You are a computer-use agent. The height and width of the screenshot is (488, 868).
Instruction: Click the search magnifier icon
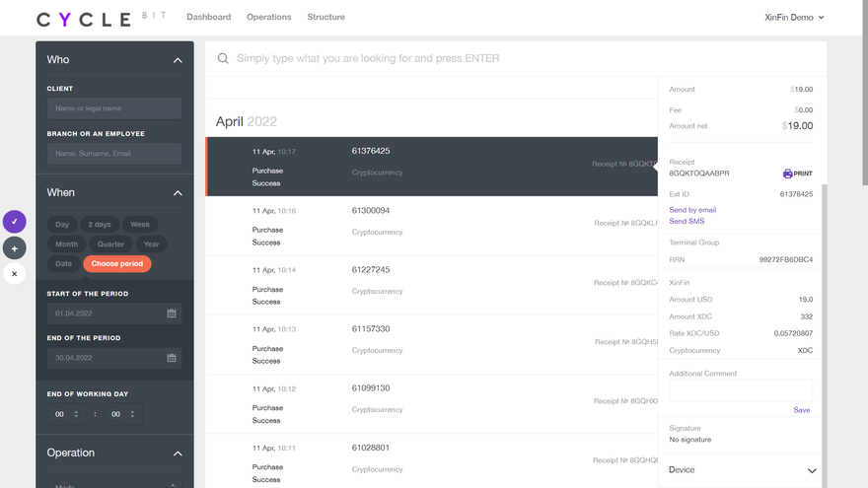point(224,58)
